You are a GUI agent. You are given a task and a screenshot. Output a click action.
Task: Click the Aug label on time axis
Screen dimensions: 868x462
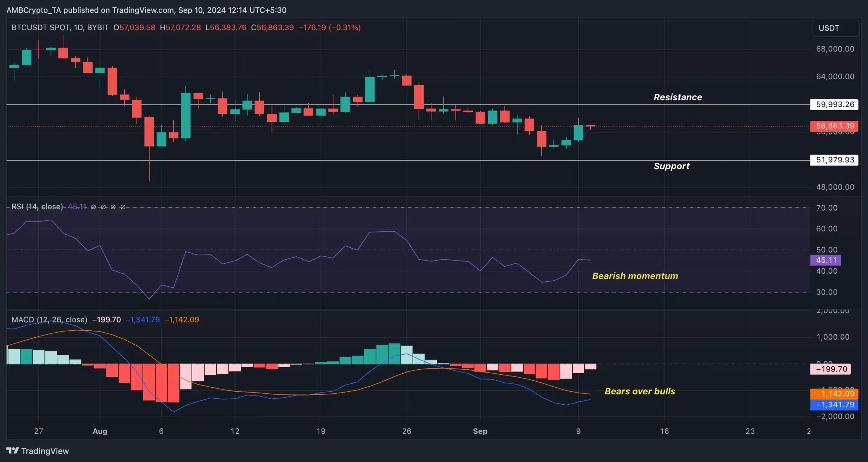pos(100,431)
